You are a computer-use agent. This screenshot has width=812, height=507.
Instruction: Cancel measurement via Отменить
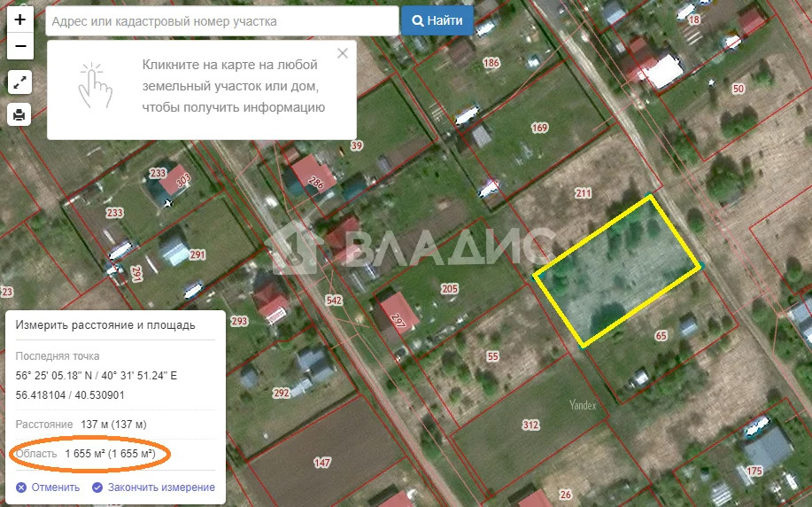(x=48, y=487)
